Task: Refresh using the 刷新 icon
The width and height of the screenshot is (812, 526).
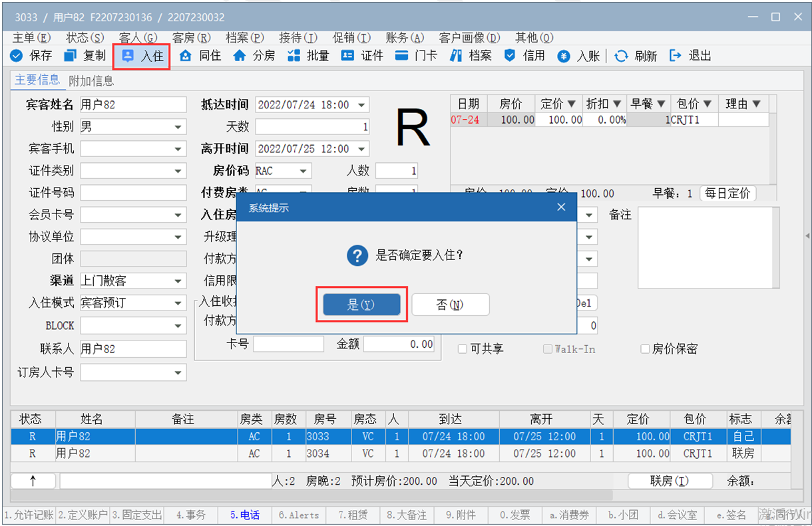Action: point(621,56)
